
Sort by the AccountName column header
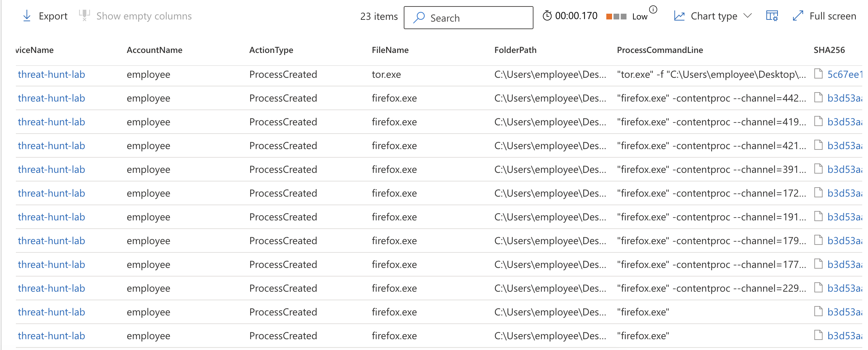point(154,50)
